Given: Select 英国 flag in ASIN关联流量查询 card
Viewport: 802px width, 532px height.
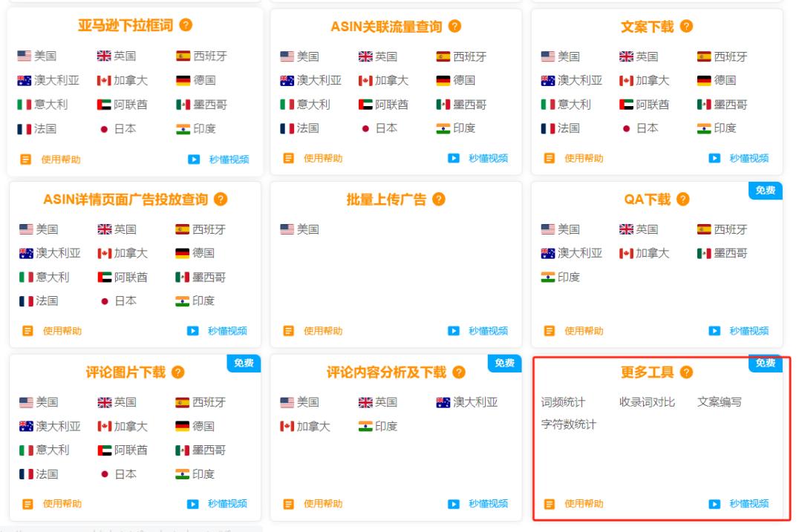Looking at the screenshot, I should click(x=365, y=56).
